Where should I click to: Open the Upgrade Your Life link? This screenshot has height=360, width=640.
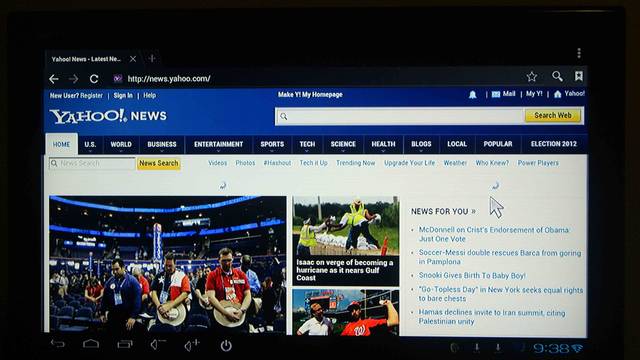click(x=409, y=163)
